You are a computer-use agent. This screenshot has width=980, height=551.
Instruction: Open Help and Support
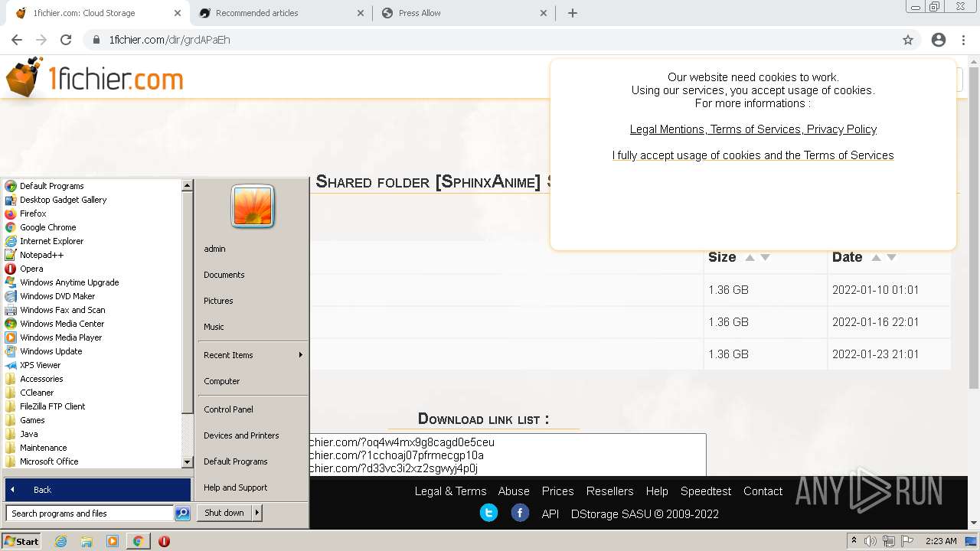click(x=235, y=487)
